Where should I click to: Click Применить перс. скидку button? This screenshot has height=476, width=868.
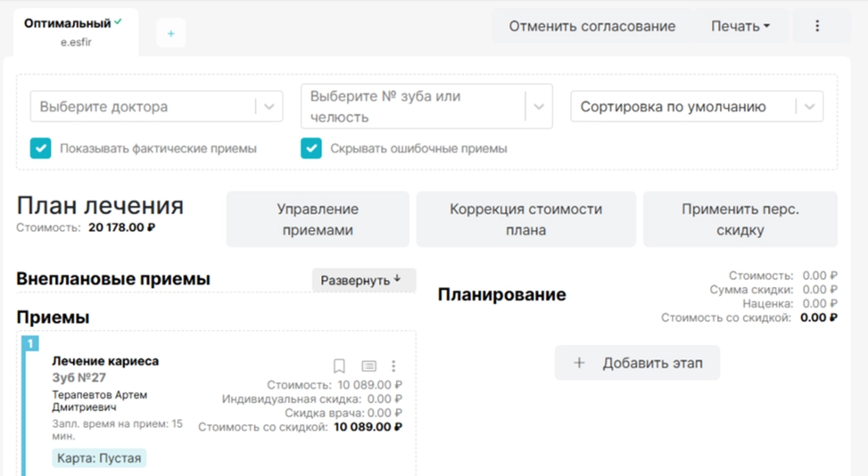point(740,219)
